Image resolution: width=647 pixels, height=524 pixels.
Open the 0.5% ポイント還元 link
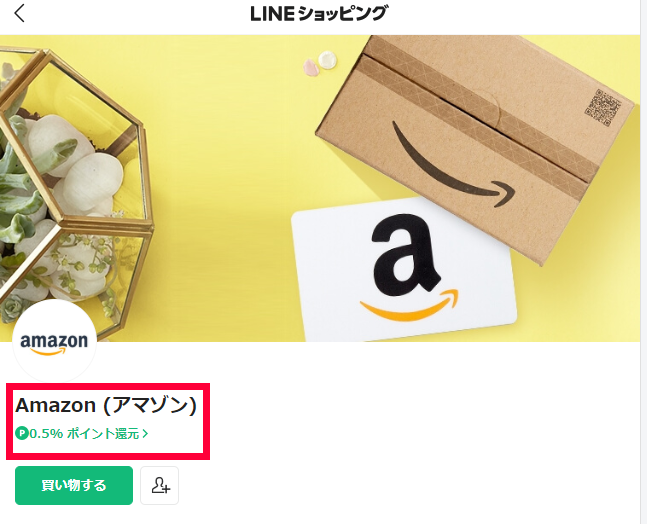(x=82, y=434)
